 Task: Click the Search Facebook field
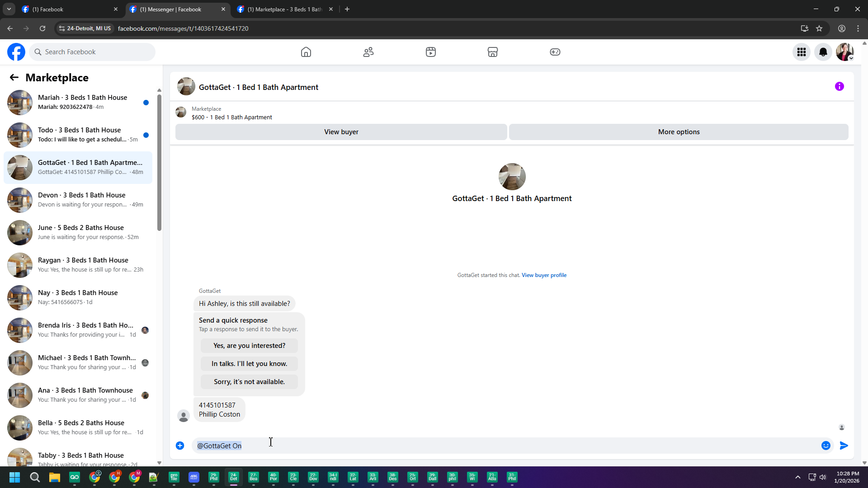point(93,52)
